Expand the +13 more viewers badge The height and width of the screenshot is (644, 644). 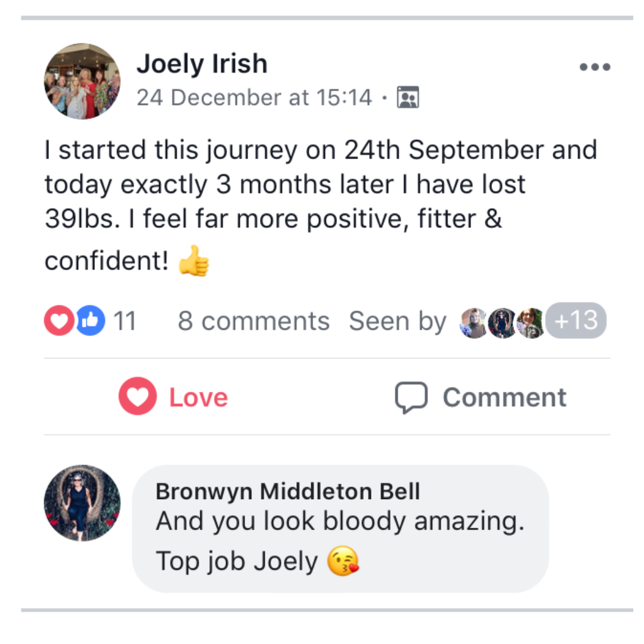point(576,321)
